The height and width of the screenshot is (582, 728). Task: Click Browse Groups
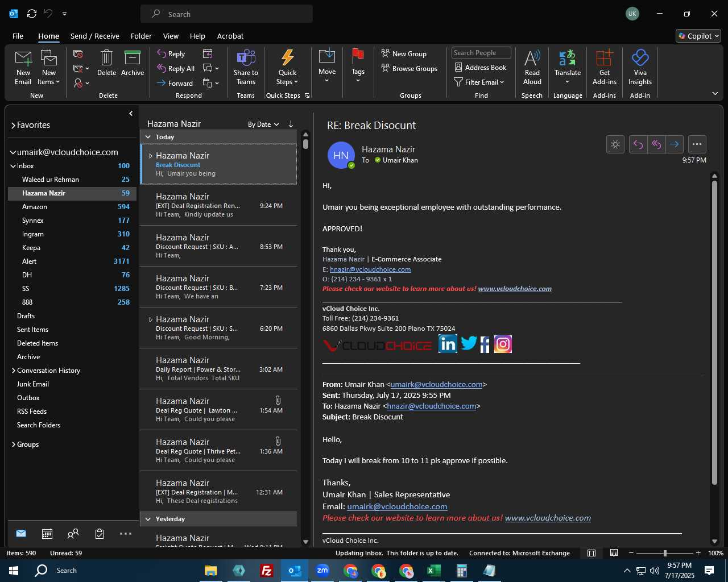(409, 68)
